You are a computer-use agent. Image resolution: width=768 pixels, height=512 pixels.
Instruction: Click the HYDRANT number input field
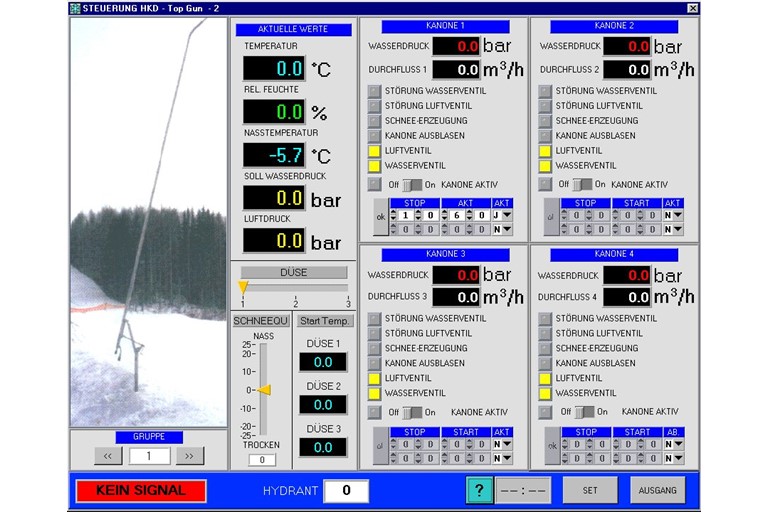[346, 491]
